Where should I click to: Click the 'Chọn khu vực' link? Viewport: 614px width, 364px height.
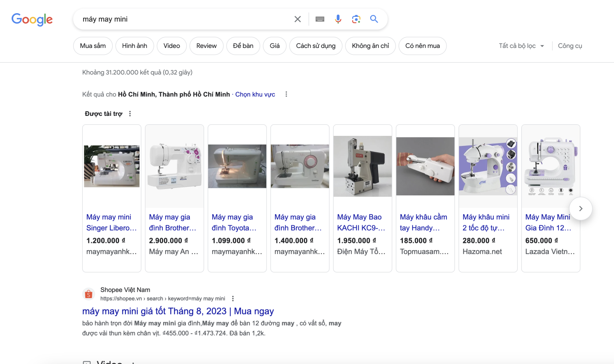pyautogui.click(x=255, y=94)
